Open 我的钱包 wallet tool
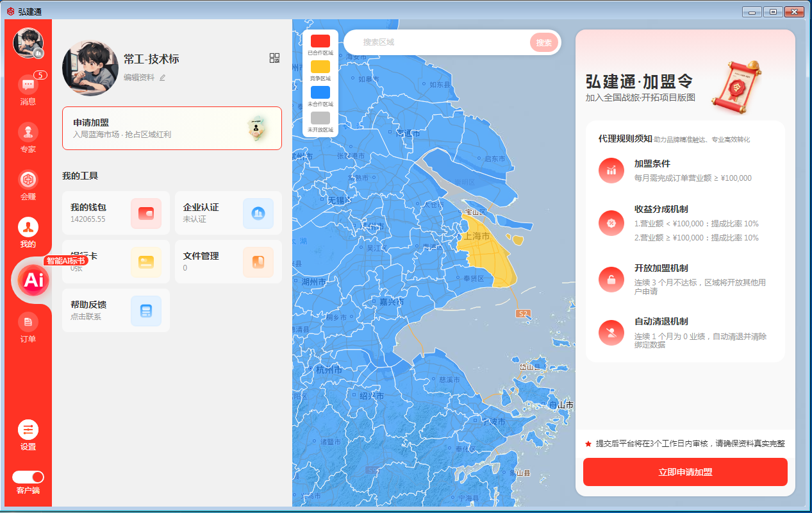 pyautogui.click(x=116, y=213)
